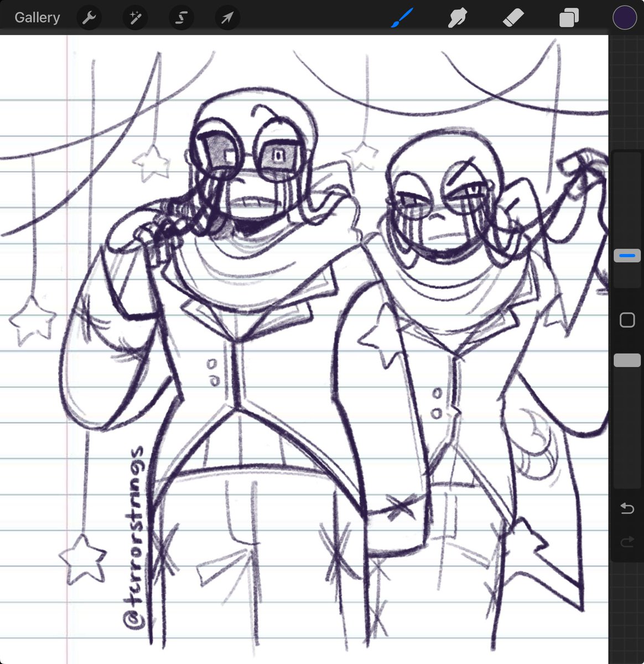Open the dark purple color picker

(x=625, y=18)
